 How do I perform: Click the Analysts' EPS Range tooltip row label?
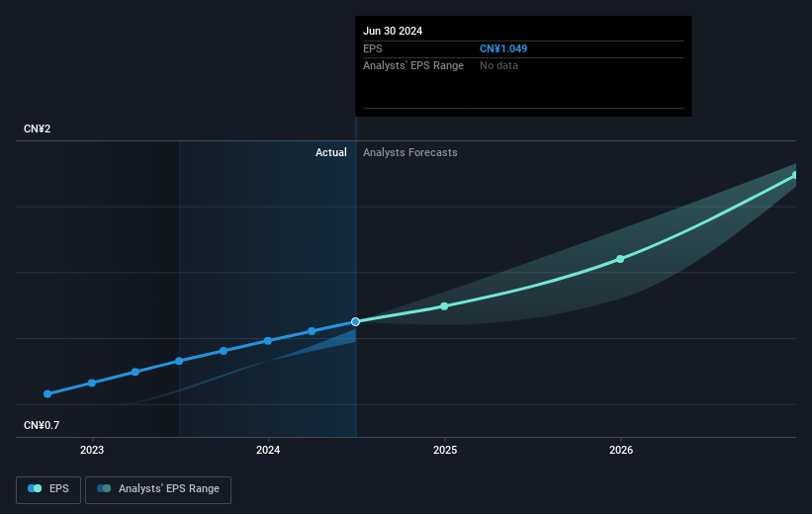(x=413, y=66)
